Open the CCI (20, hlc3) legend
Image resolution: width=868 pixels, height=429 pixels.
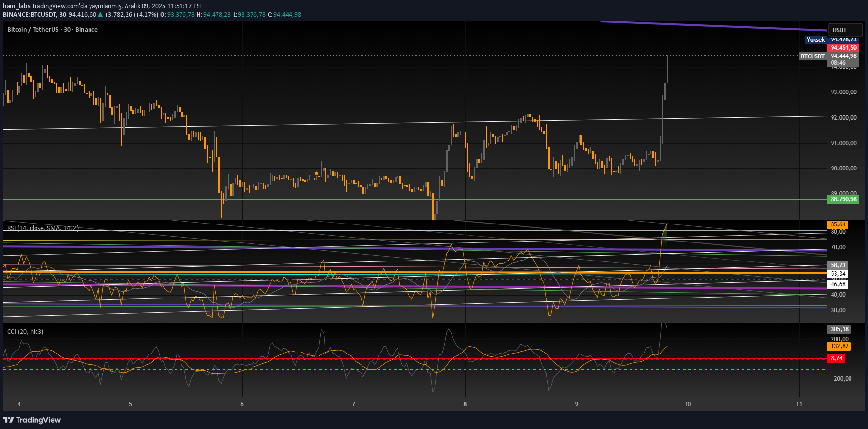pyautogui.click(x=25, y=332)
